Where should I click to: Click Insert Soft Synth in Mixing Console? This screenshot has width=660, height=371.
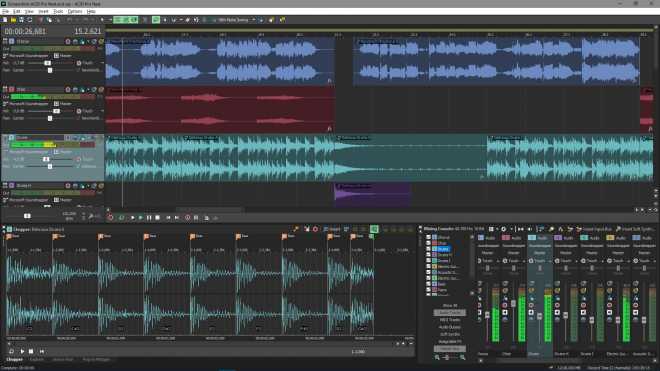[x=635, y=229]
